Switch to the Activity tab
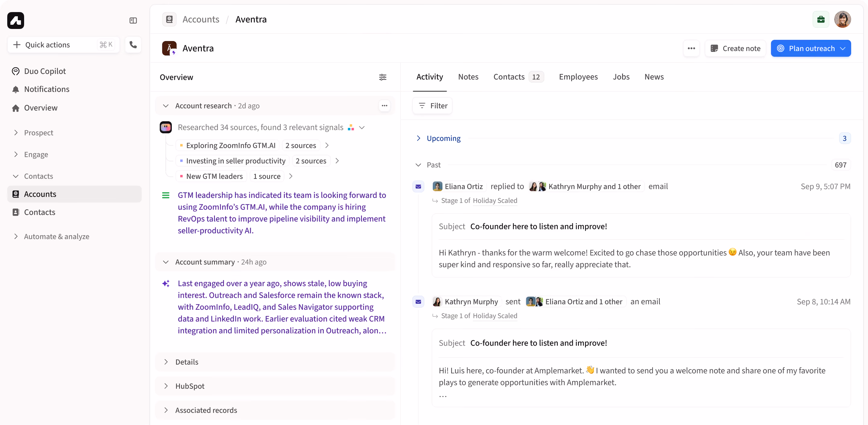The image size is (868, 425). (429, 77)
